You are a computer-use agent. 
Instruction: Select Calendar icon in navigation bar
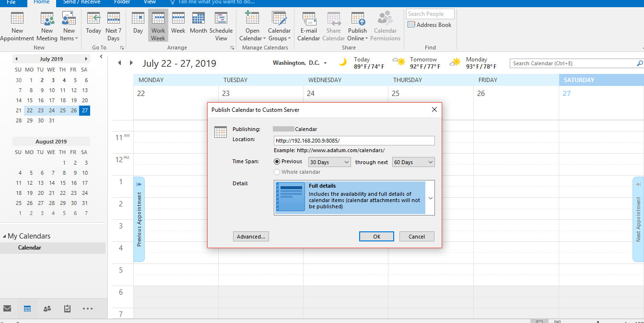[27, 309]
